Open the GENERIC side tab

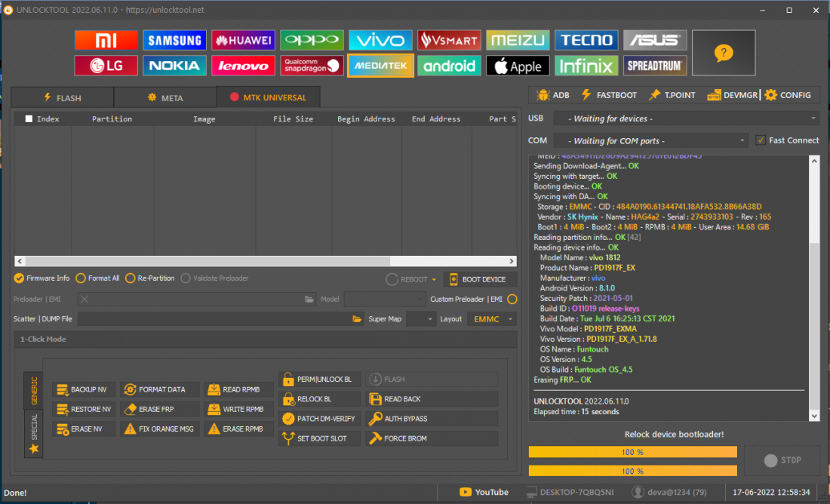point(34,391)
